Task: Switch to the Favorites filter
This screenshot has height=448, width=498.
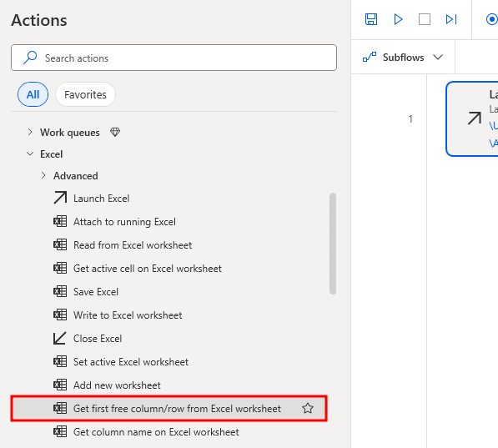Action: click(x=85, y=94)
